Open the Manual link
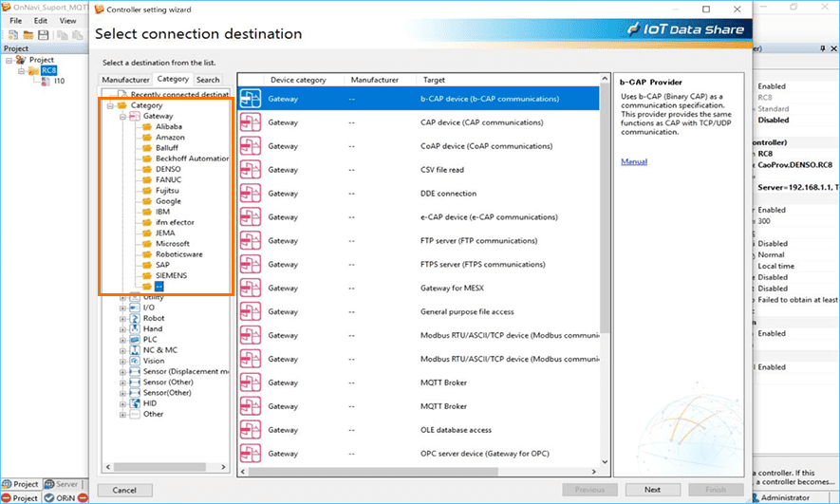Image resolution: width=840 pixels, height=504 pixels. point(634,161)
